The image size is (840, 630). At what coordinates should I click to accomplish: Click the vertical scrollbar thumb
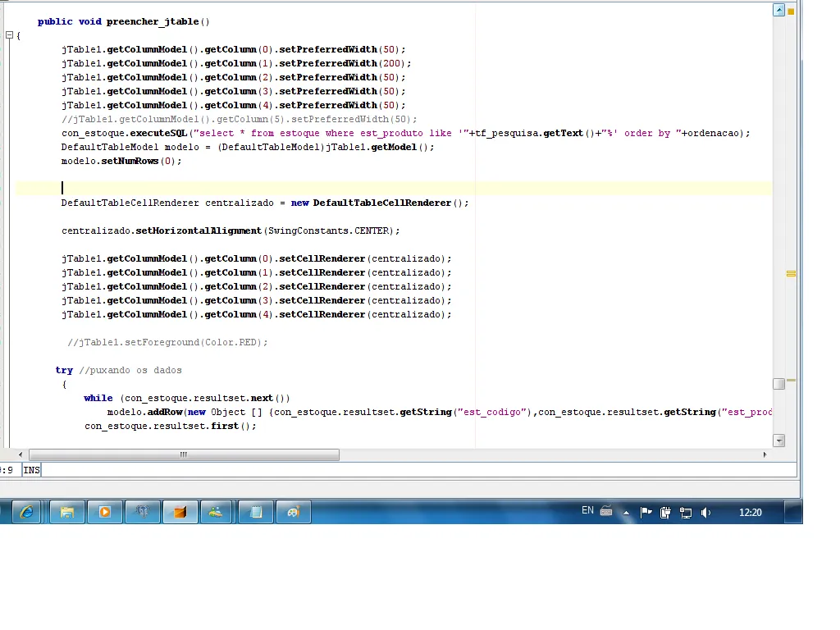[x=779, y=384]
